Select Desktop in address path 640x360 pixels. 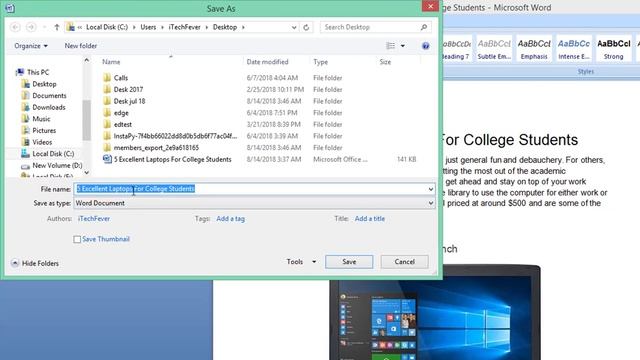click(x=225, y=27)
